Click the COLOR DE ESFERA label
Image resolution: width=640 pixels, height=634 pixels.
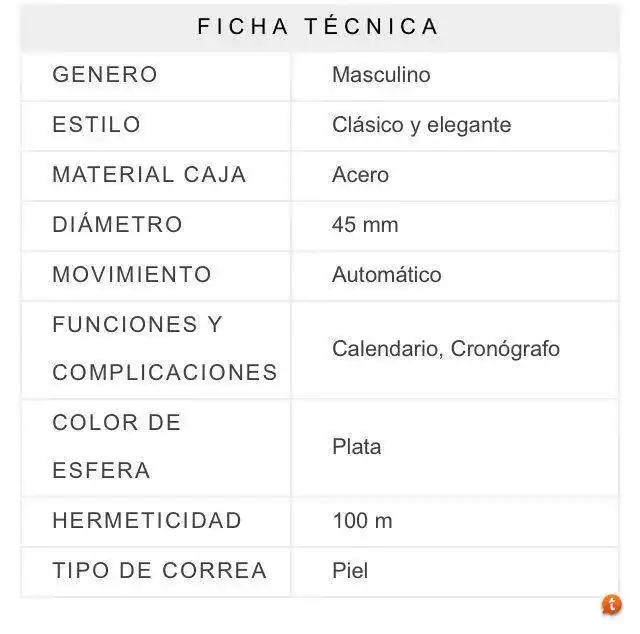[117, 446]
